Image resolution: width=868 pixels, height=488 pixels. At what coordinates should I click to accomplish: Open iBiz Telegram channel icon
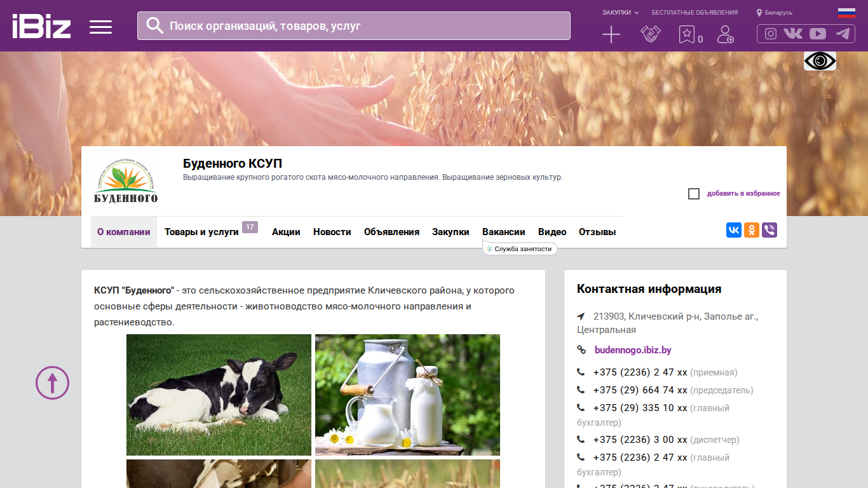point(843,34)
